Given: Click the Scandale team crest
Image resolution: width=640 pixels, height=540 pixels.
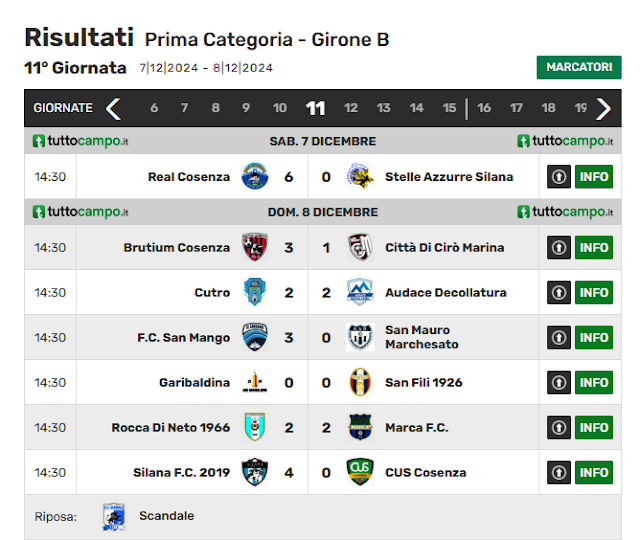Looking at the screenshot, I should [x=113, y=517].
